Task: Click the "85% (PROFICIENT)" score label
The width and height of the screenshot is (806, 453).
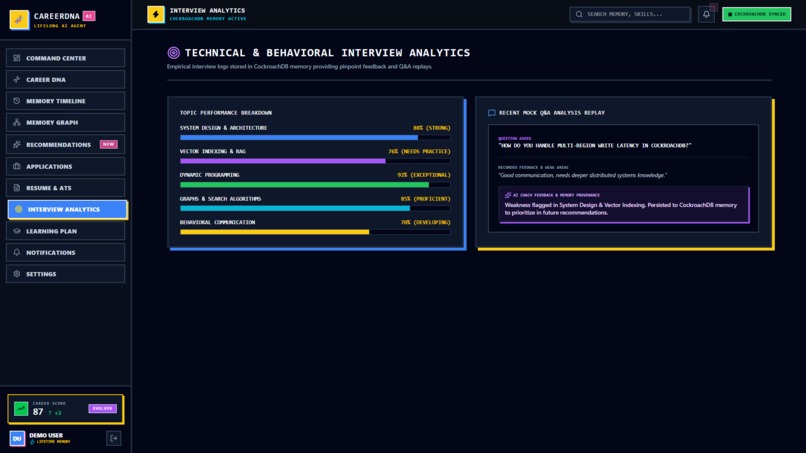Action: 426,199
